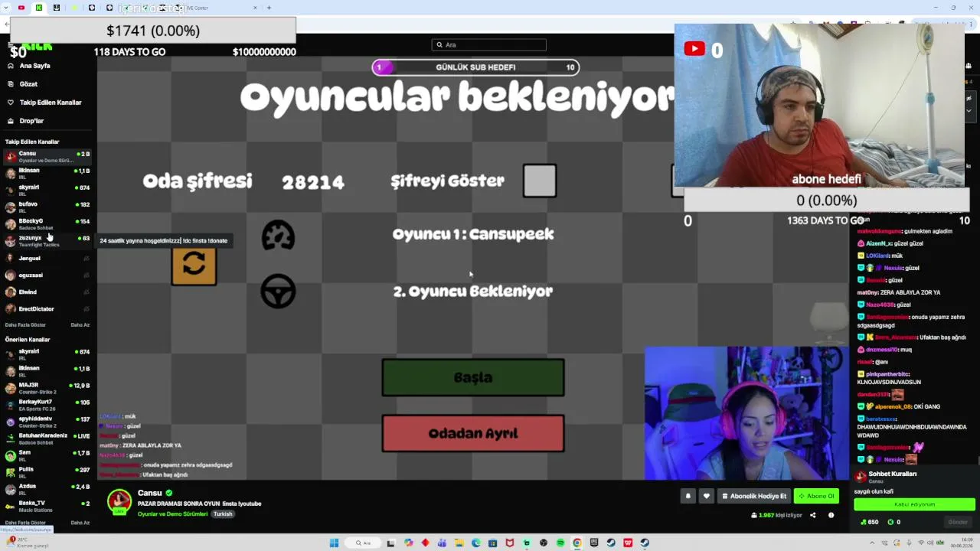Open offline channel oguzsasi
The width and height of the screenshot is (980, 551).
coord(47,275)
